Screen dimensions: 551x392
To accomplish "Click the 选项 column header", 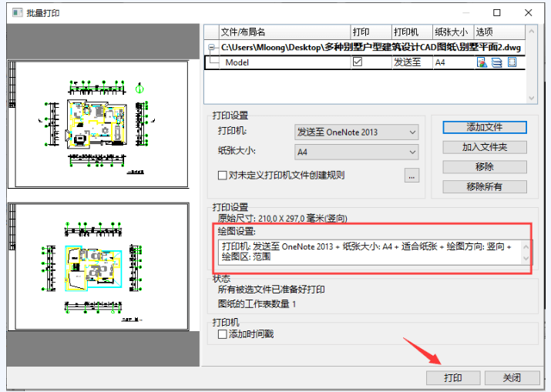I will coord(499,32).
